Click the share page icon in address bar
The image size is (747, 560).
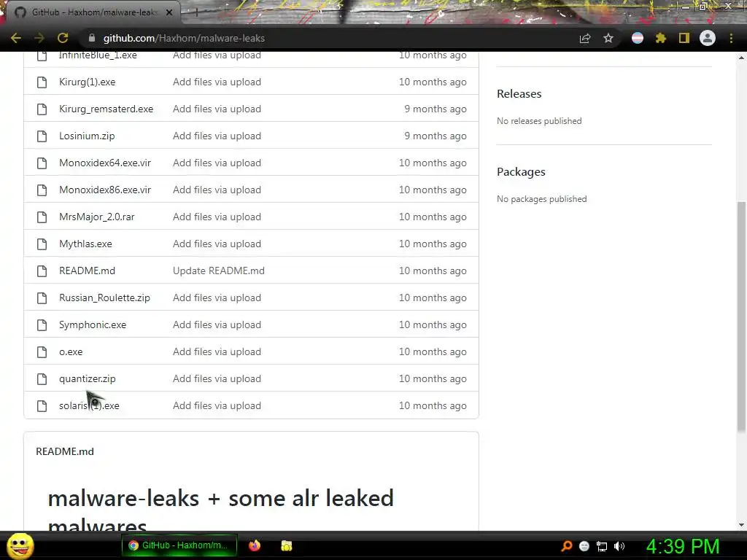(x=585, y=38)
